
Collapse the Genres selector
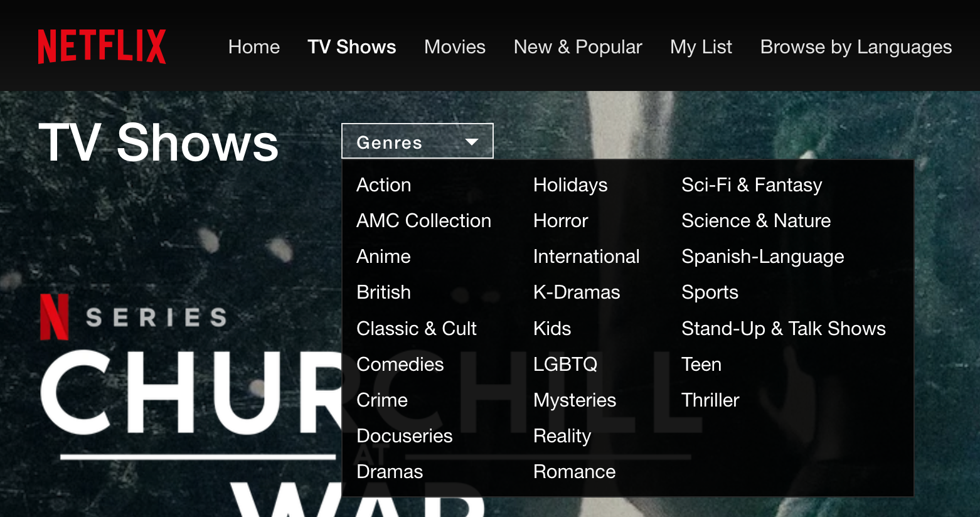tap(417, 141)
